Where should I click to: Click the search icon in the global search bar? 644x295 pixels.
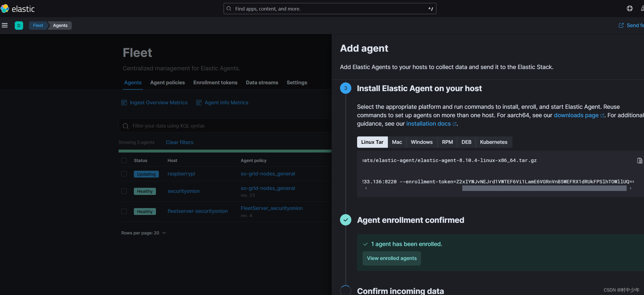point(229,9)
